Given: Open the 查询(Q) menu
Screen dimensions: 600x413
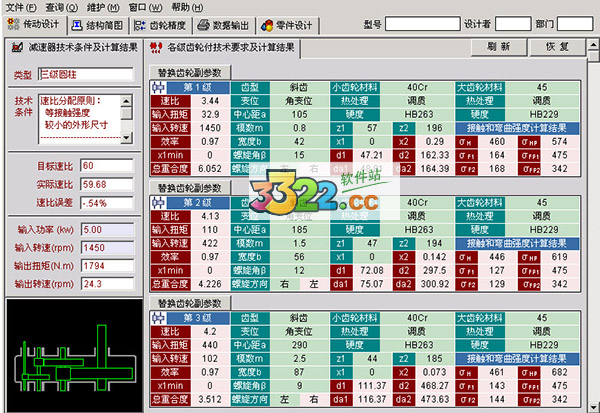Looking at the screenshot, I should [x=61, y=7].
